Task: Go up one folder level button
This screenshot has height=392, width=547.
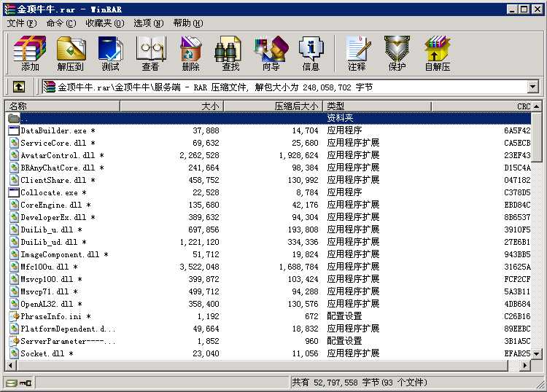Action: pyautogui.click(x=18, y=87)
